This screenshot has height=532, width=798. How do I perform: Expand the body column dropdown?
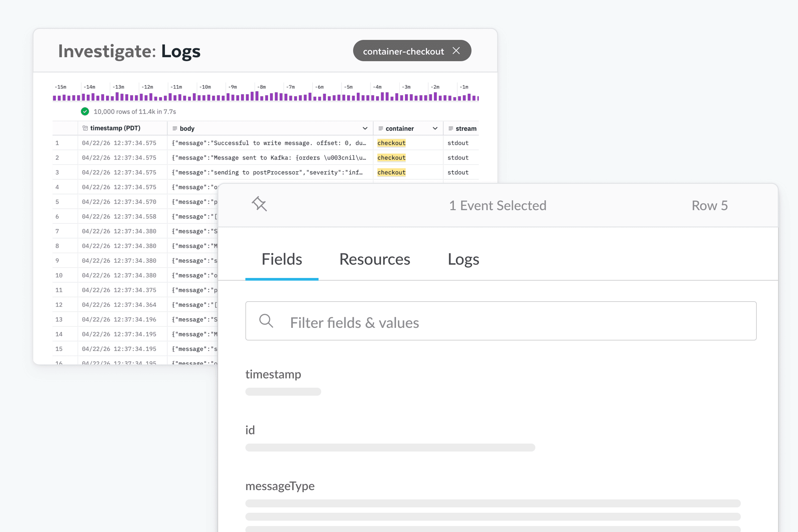[x=365, y=128]
